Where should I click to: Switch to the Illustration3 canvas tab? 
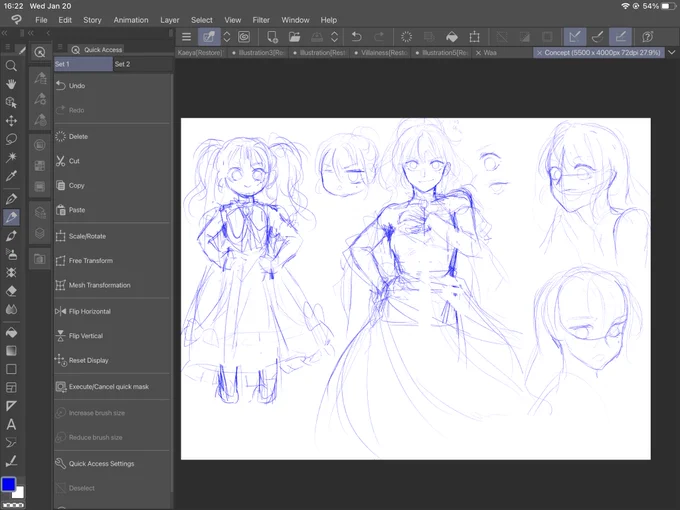click(x=258, y=52)
